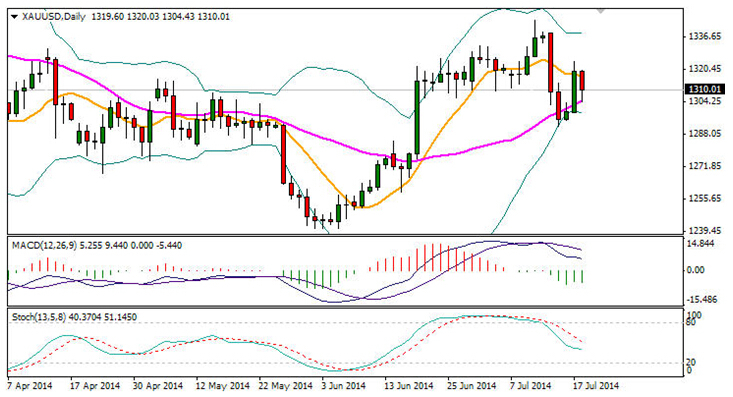Click the 1288.05 price scale label
733x397 pixels.
click(x=705, y=134)
